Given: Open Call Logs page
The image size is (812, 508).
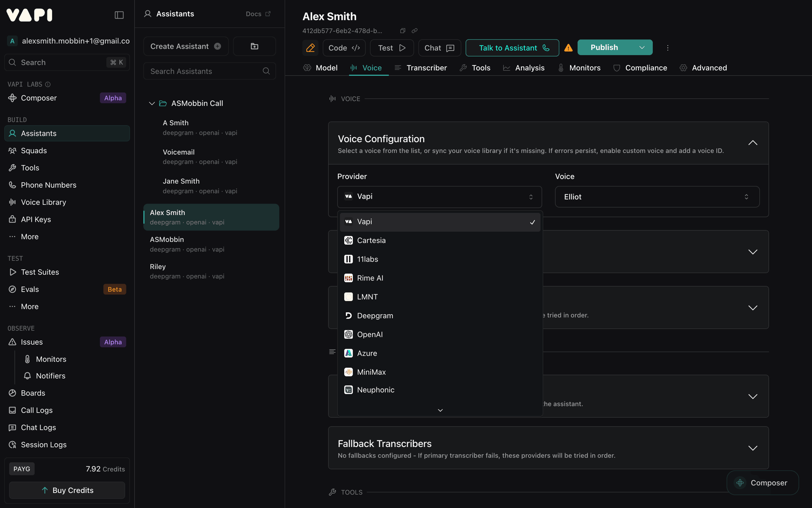Looking at the screenshot, I should point(67,410).
